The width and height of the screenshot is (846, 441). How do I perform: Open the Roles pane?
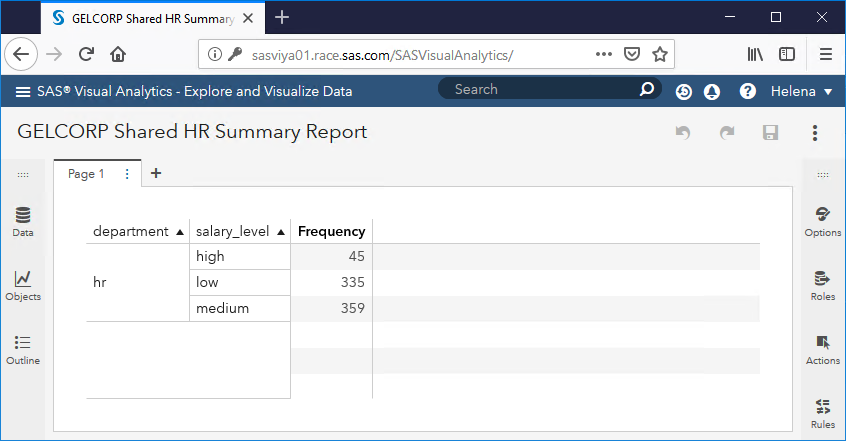[823, 285]
